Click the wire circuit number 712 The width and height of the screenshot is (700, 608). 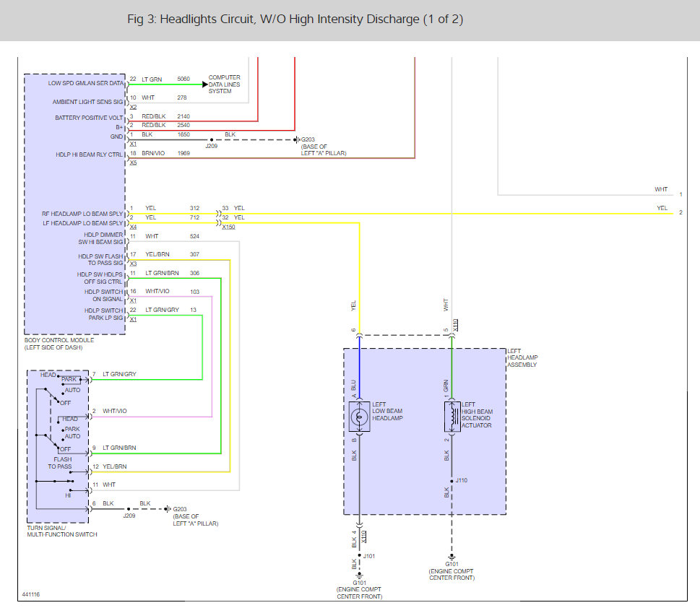point(194,217)
